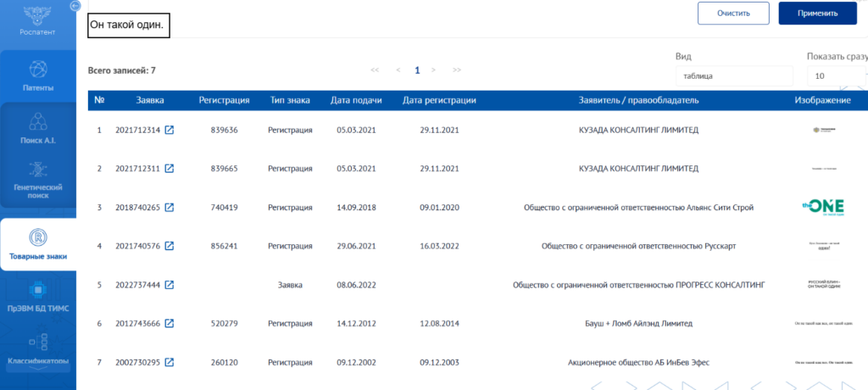Sort by Дата подачи column header
Screen dimensions: 868x390
tap(358, 101)
